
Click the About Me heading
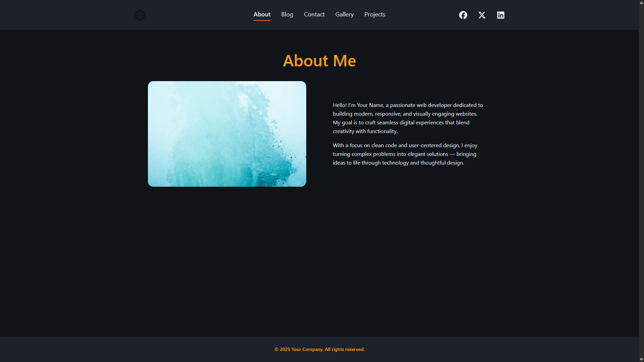pos(319,61)
